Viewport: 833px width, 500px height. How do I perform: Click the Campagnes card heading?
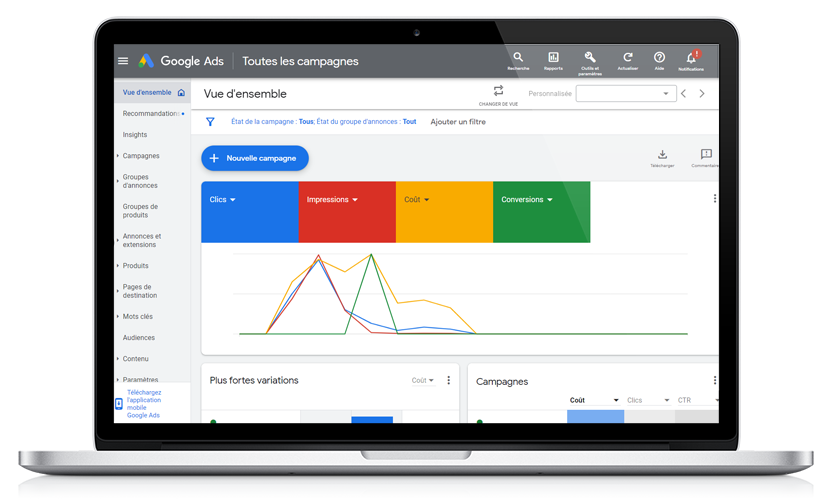502,382
